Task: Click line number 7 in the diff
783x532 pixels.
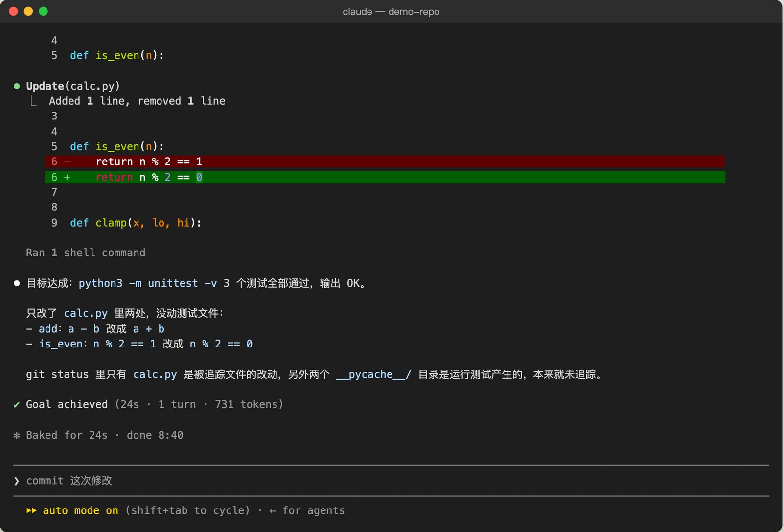Action: pyautogui.click(x=54, y=192)
